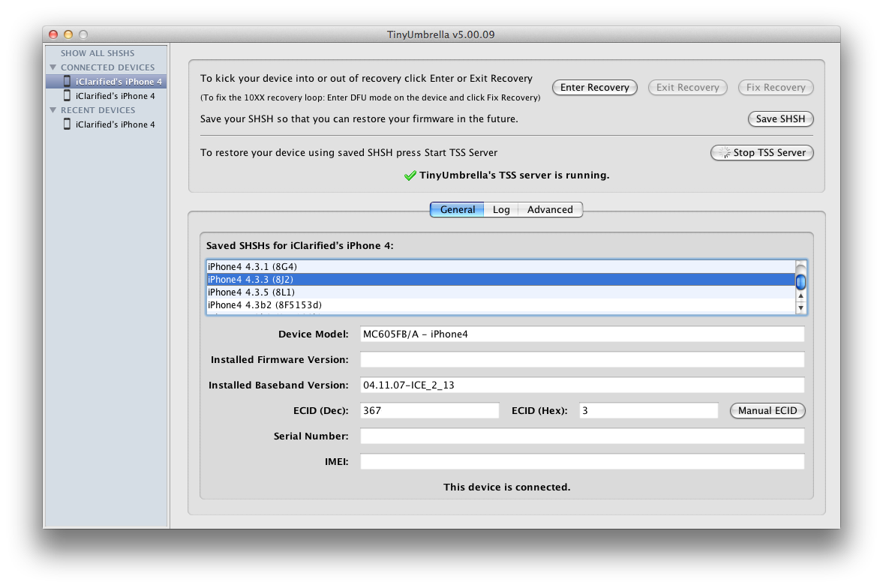Switch to the Log tab
Viewport: 883px width, 588px height.
501,210
